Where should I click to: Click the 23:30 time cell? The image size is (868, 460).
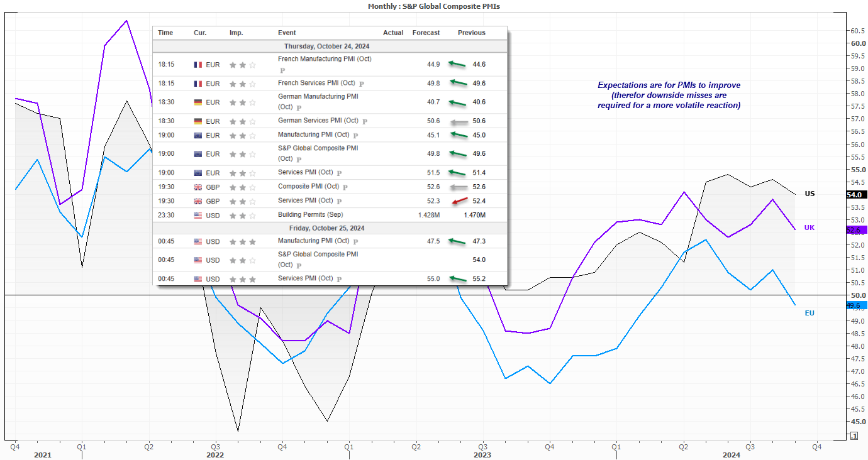(166, 215)
